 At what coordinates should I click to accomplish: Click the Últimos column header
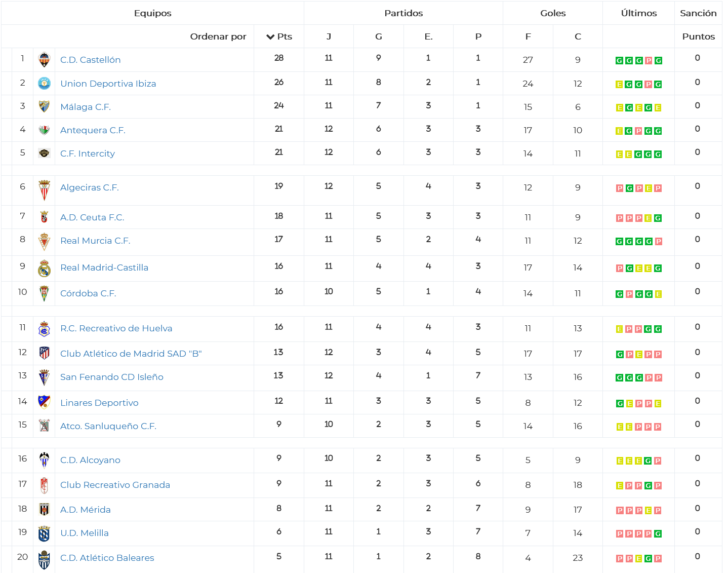pos(639,13)
